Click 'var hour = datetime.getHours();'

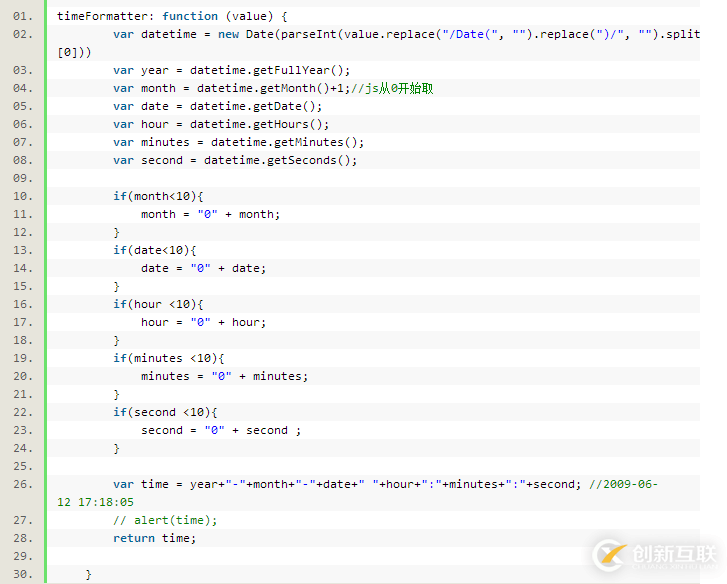tap(221, 124)
